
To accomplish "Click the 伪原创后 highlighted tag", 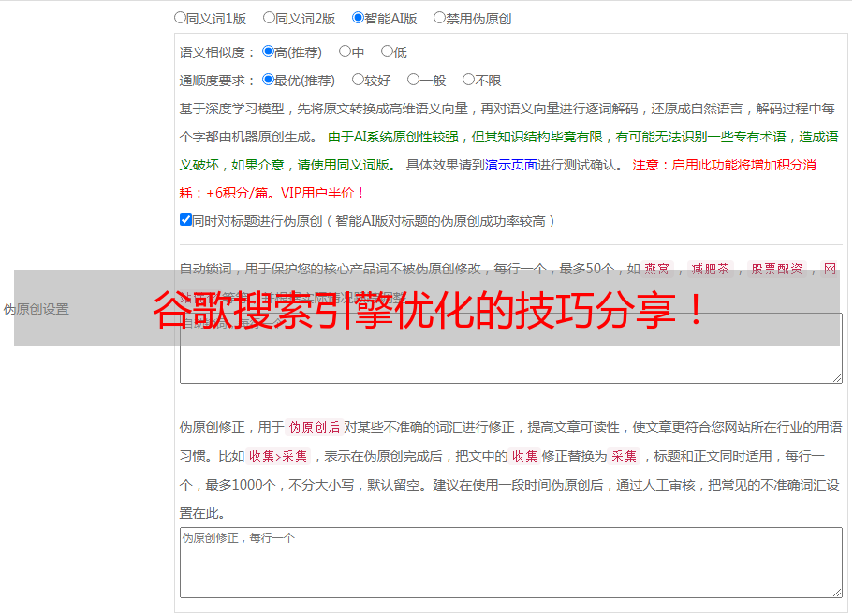I will pyautogui.click(x=315, y=427).
